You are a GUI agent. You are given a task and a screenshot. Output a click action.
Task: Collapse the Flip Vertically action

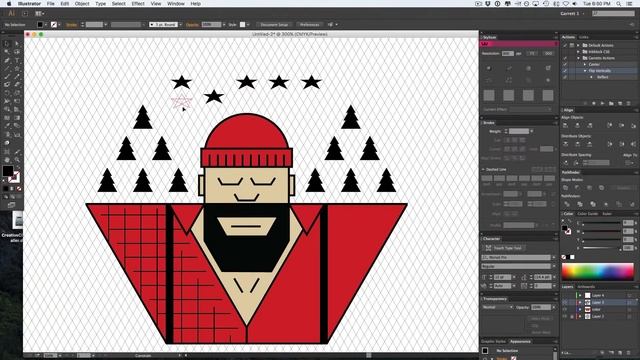point(585,71)
